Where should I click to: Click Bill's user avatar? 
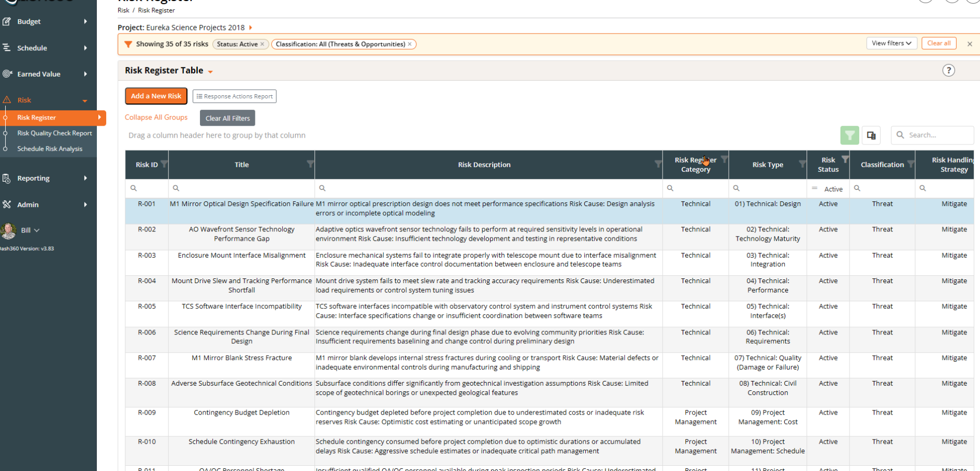point(8,231)
